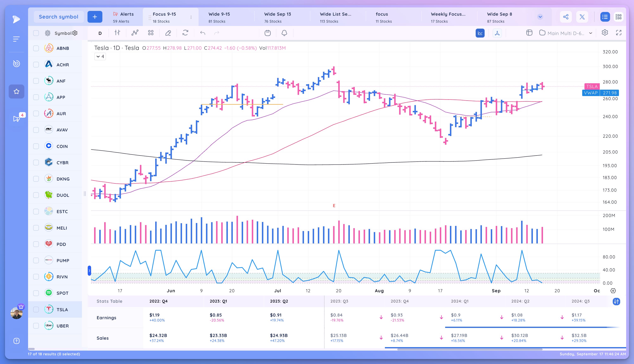The image size is (634, 364).
Task: Click the blue plus add button
Action: [x=95, y=17]
